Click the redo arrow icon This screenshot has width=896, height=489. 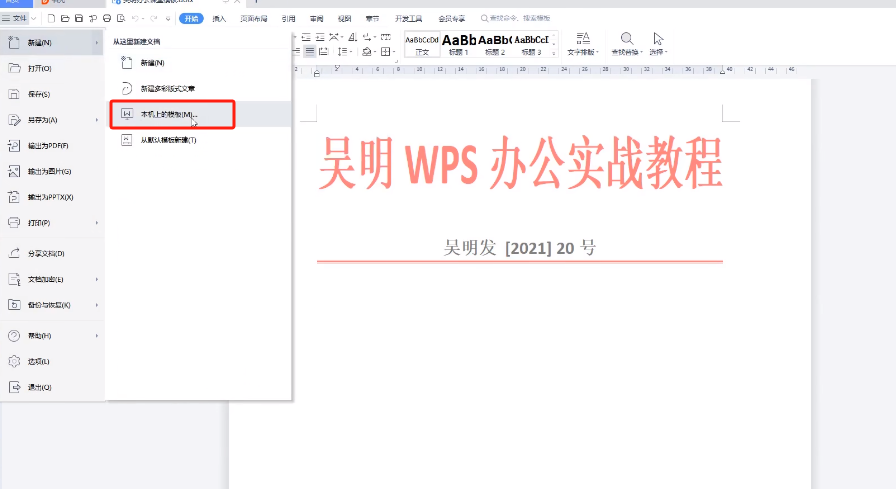pos(154,18)
